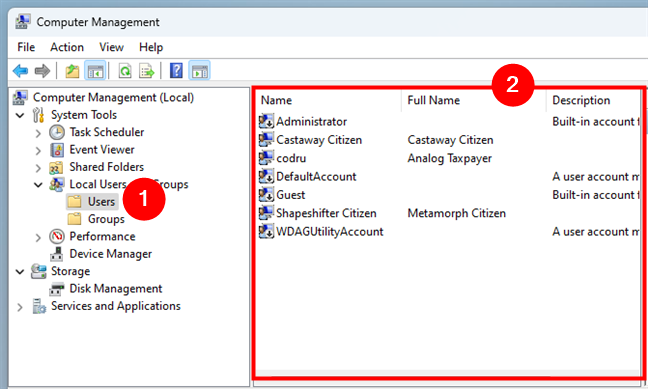The width and height of the screenshot is (648, 389).
Task: Click the Performance gauge icon
Action: [x=57, y=236]
